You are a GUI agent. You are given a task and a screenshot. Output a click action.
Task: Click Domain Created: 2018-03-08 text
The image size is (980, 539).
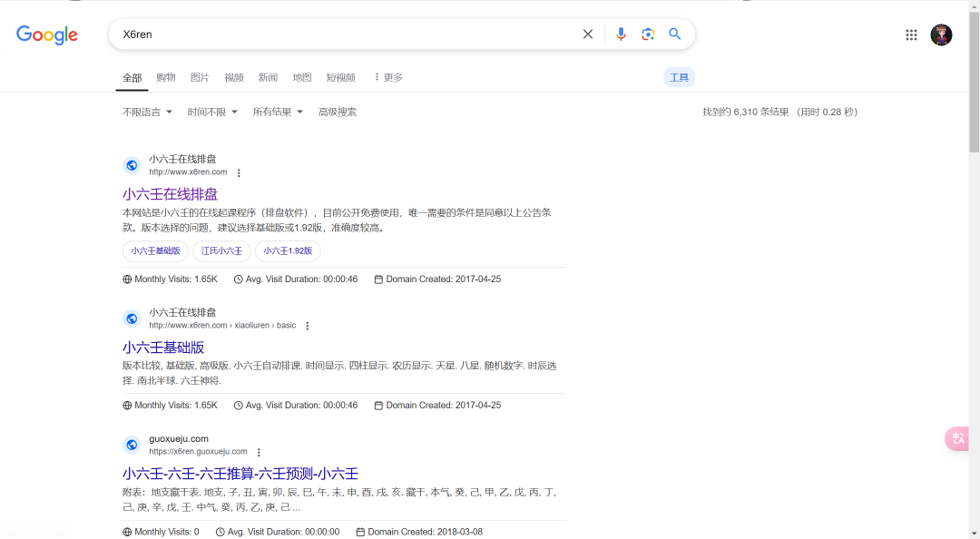click(x=425, y=532)
